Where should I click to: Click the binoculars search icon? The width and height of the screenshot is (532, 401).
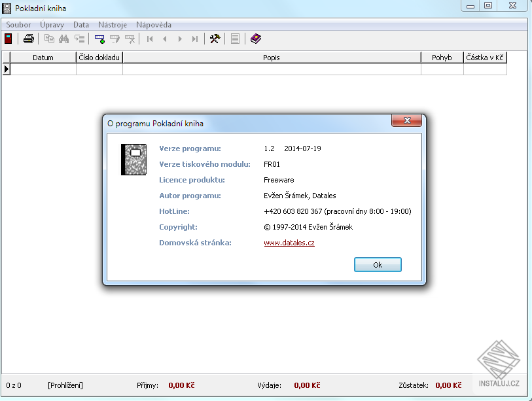point(63,39)
